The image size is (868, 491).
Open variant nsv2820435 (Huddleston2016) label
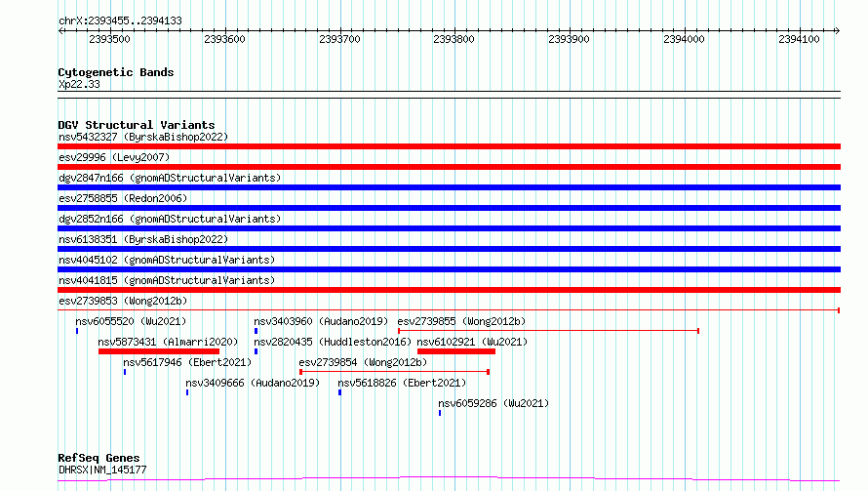pos(333,342)
